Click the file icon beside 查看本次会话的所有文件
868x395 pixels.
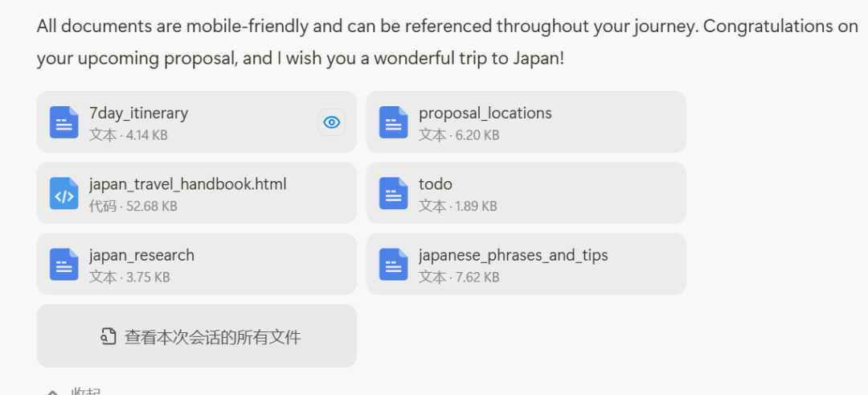click(x=108, y=336)
